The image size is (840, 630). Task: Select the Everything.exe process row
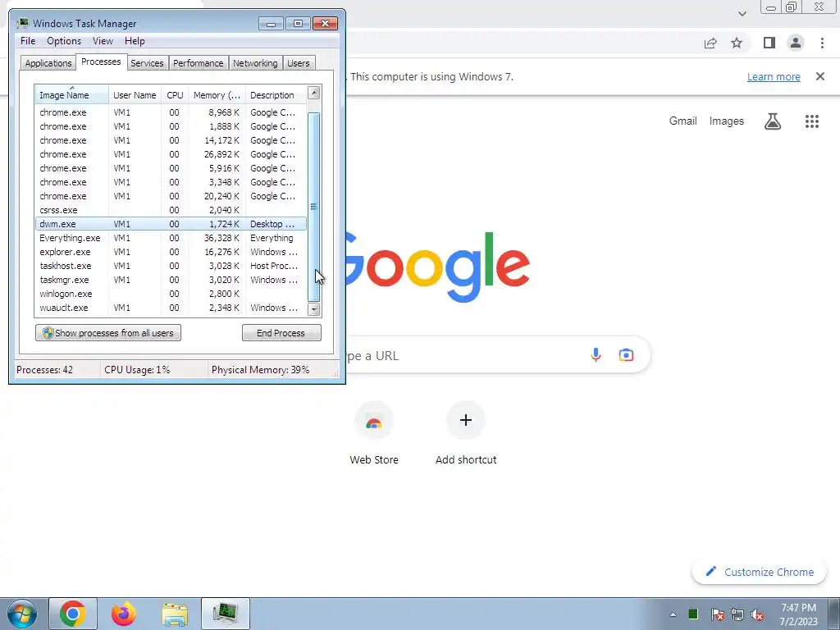pos(171,238)
